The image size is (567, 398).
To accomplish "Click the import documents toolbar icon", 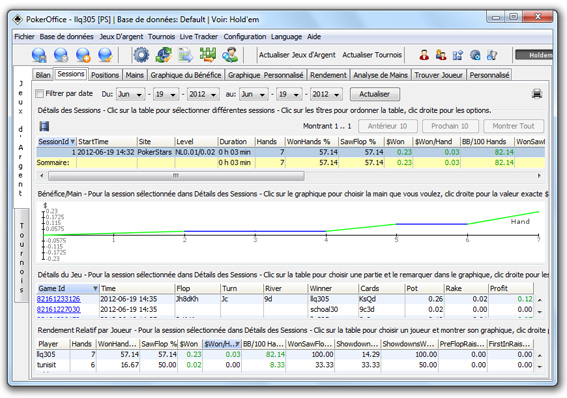I will click(186, 55).
